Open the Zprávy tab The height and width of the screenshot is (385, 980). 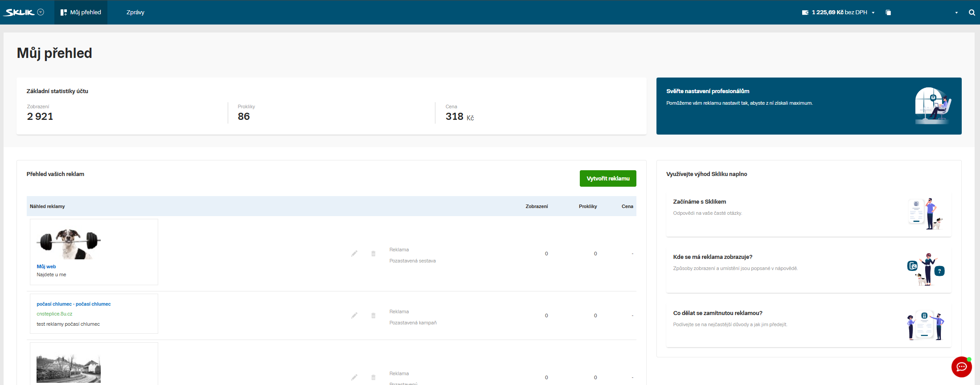tap(135, 12)
